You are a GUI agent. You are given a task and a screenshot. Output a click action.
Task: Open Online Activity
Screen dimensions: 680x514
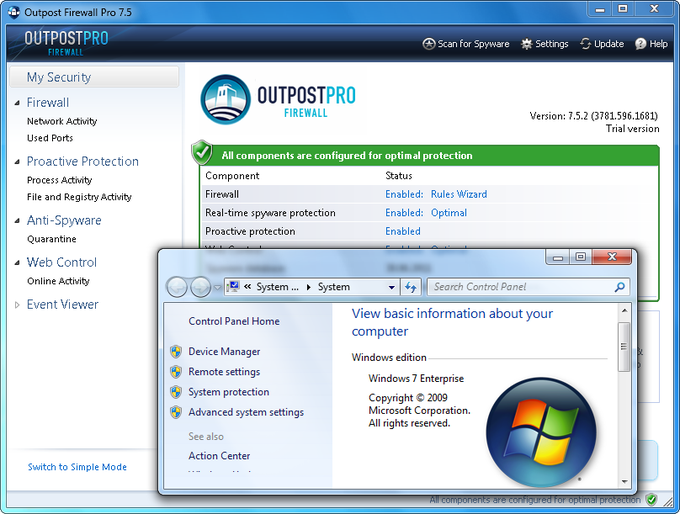tap(58, 281)
